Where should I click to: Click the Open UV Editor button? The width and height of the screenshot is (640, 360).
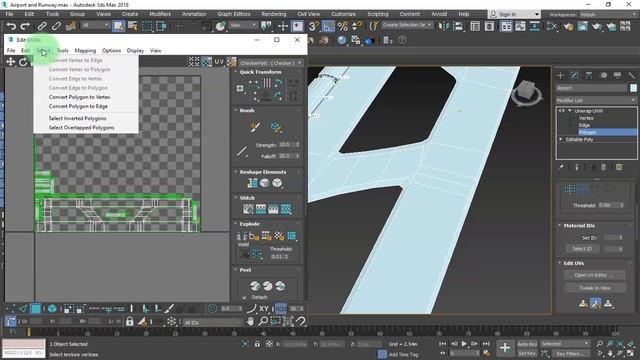(x=594, y=275)
